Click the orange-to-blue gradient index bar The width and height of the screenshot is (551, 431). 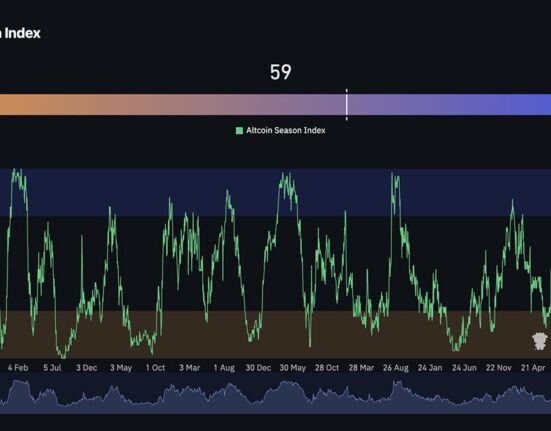click(x=276, y=104)
